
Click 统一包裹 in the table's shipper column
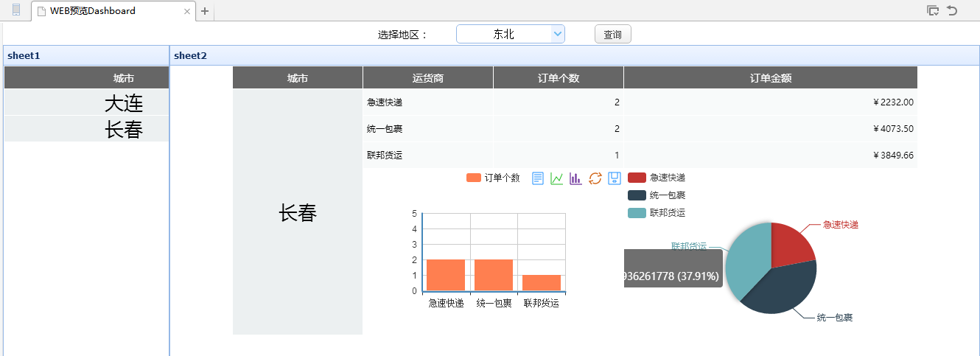click(x=385, y=129)
